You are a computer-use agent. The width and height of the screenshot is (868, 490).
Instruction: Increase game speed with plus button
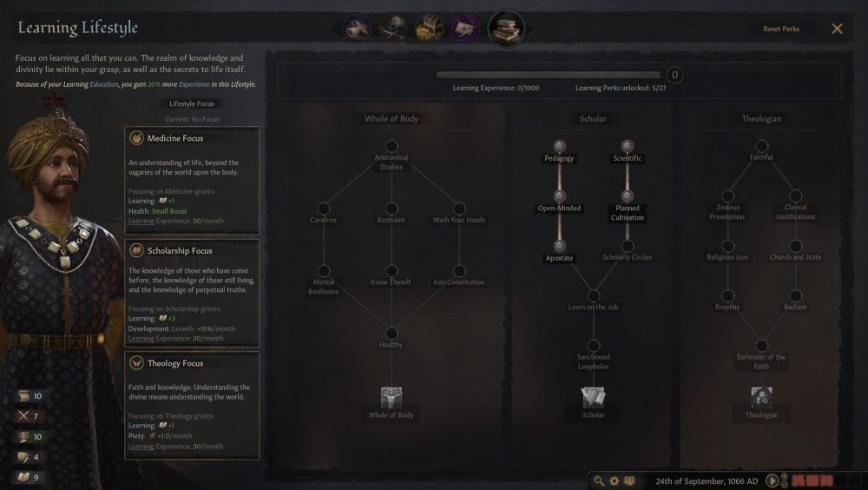coord(784,477)
